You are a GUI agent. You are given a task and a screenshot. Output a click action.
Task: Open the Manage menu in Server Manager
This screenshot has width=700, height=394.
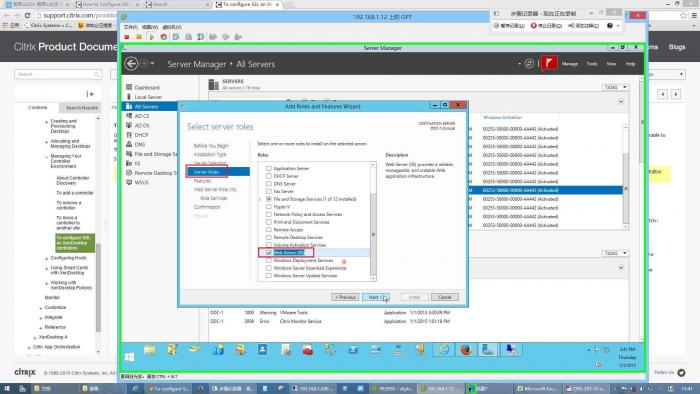point(570,64)
